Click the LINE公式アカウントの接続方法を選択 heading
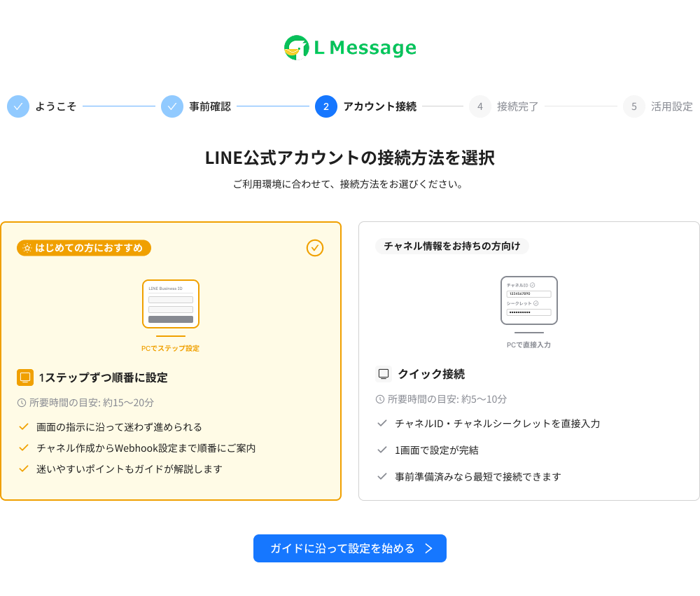700x596 pixels. click(x=350, y=158)
